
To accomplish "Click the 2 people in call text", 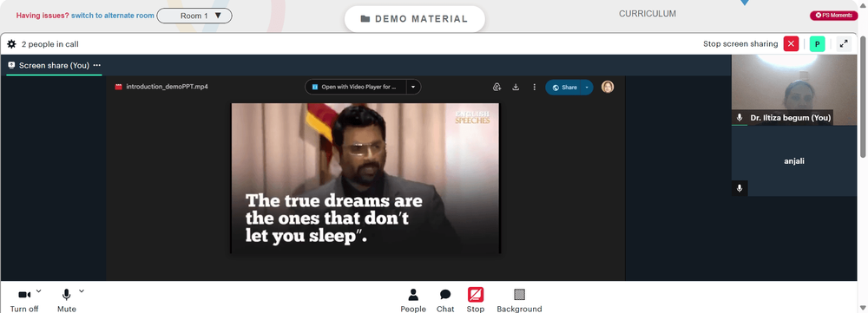I will coord(49,44).
